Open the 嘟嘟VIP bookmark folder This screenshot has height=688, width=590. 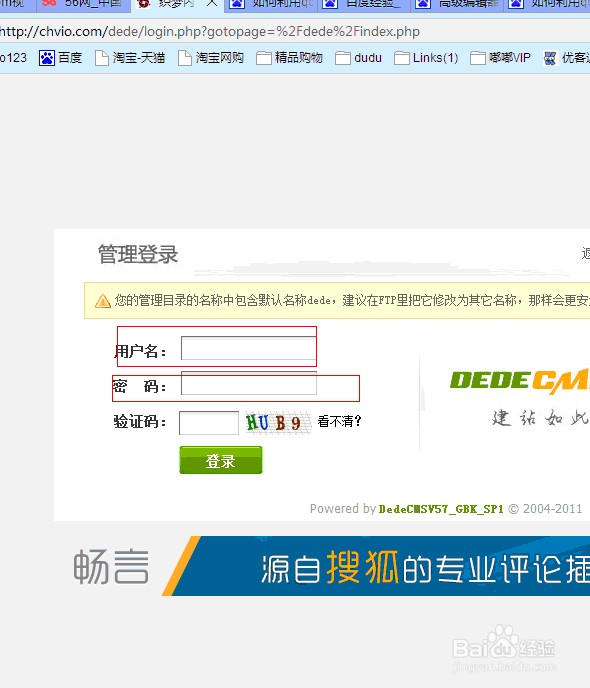(501, 58)
